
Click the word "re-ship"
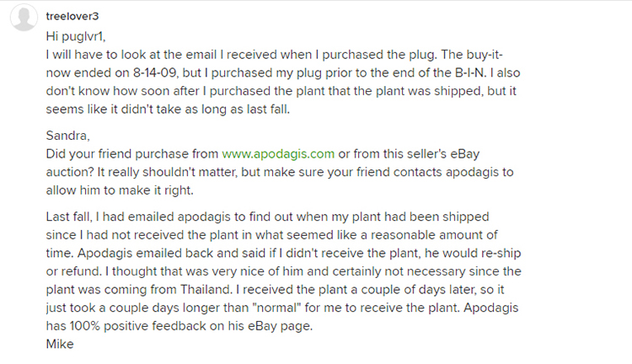click(x=502, y=253)
